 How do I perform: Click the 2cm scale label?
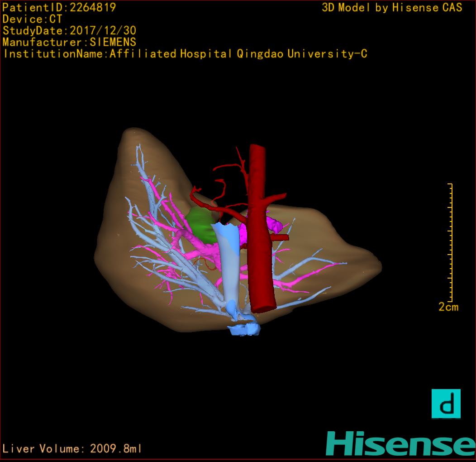coord(448,307)
